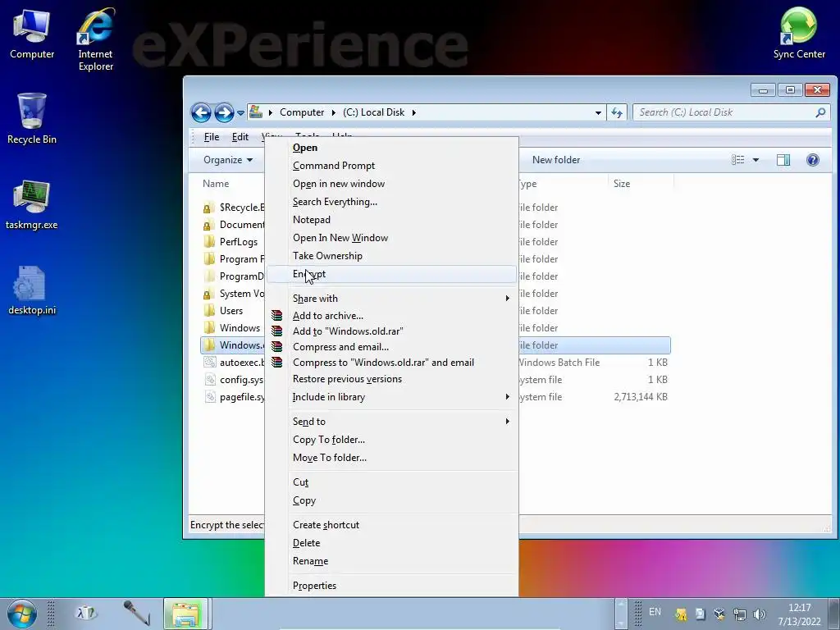
Task: Click the New folder button
Action: [556, 160]
